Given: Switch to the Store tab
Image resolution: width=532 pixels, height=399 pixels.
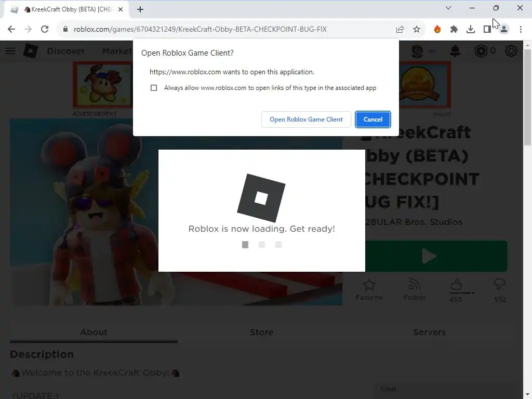Looking at the screenshot, I should (261, 332).
